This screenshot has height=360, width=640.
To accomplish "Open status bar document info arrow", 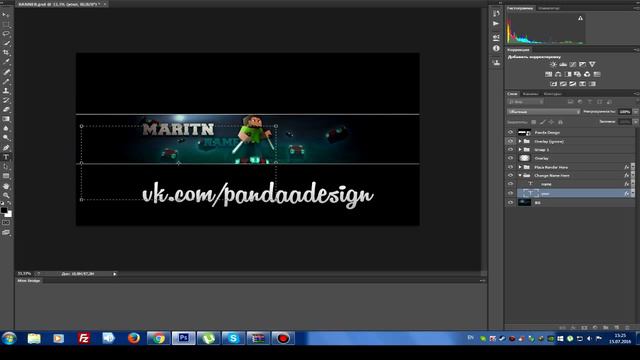I will 115,274.
